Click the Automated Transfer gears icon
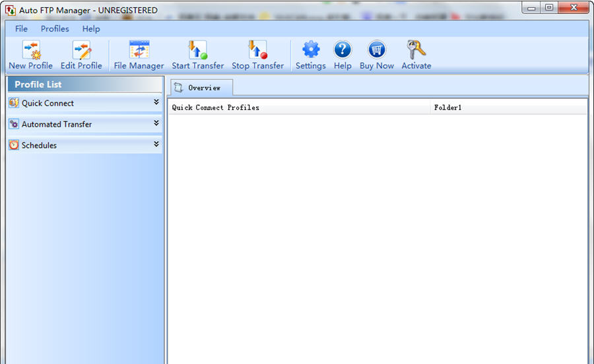 pos(14,124)
